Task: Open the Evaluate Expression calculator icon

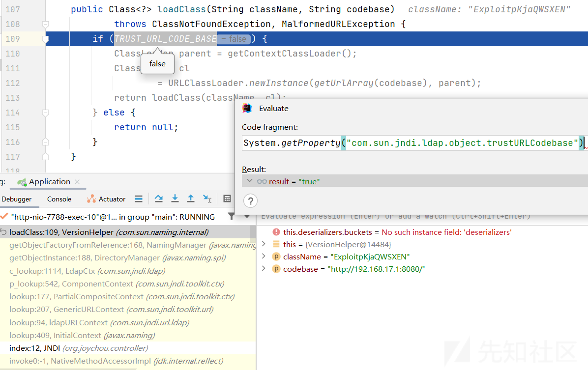Action: pos(227,199)
